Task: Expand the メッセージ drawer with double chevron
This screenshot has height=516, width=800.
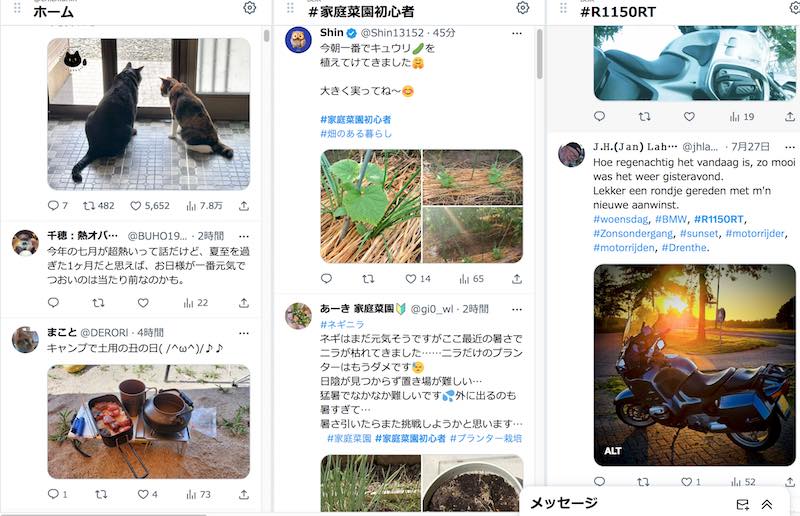Action: pos(766,504)
